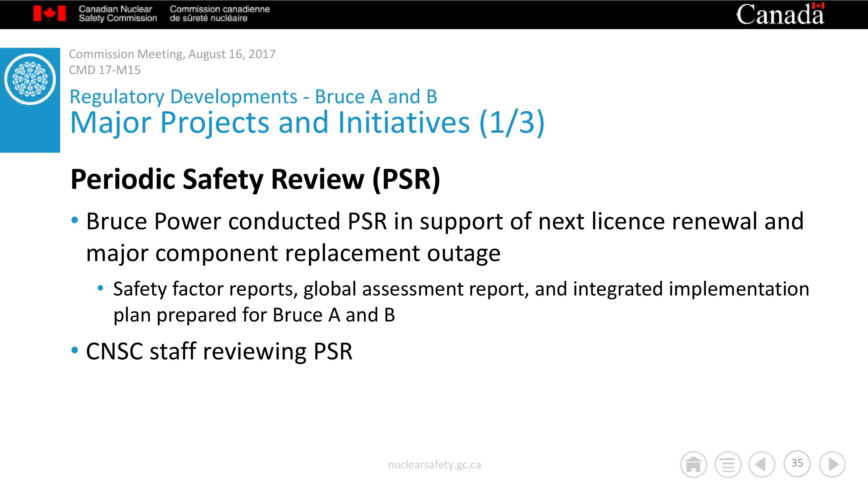The height and width of the screenshot is (488, 868).
Task: Go to previous slide arrow
Action: [762, 464]
